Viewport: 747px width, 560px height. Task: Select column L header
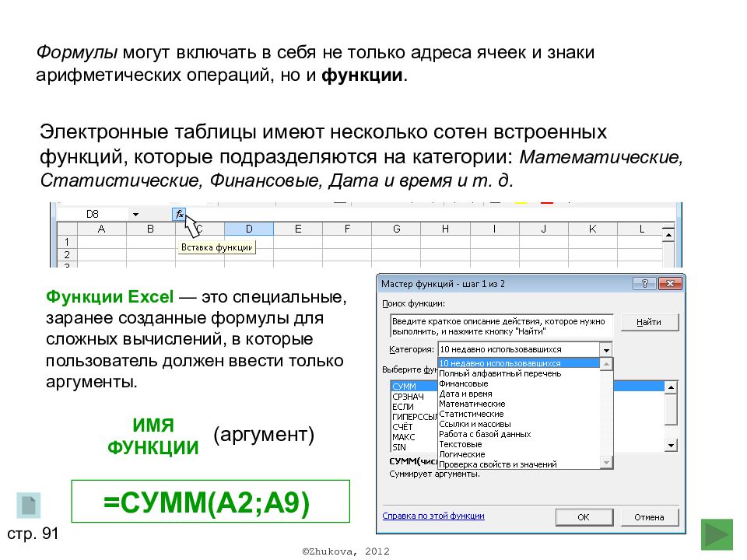click(640, 229)
